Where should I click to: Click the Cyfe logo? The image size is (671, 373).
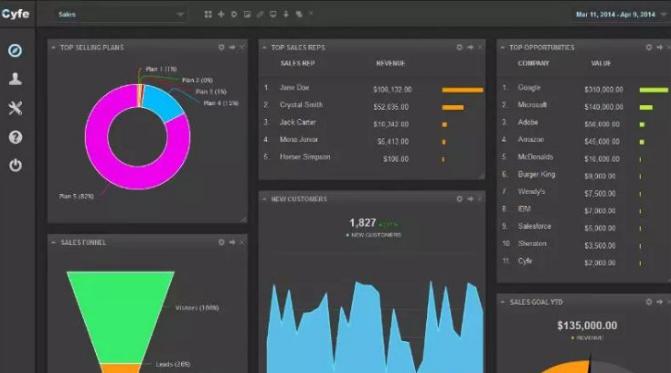[15, 14]
